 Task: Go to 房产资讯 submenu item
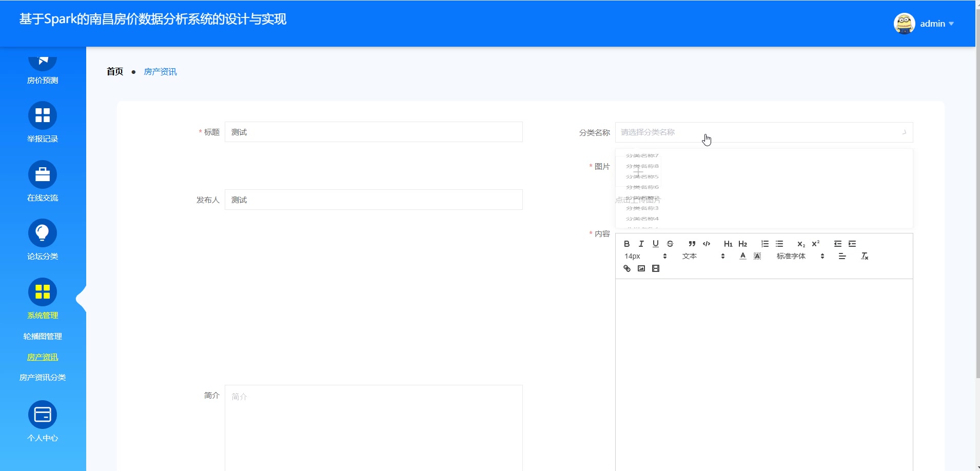[43, 357]
